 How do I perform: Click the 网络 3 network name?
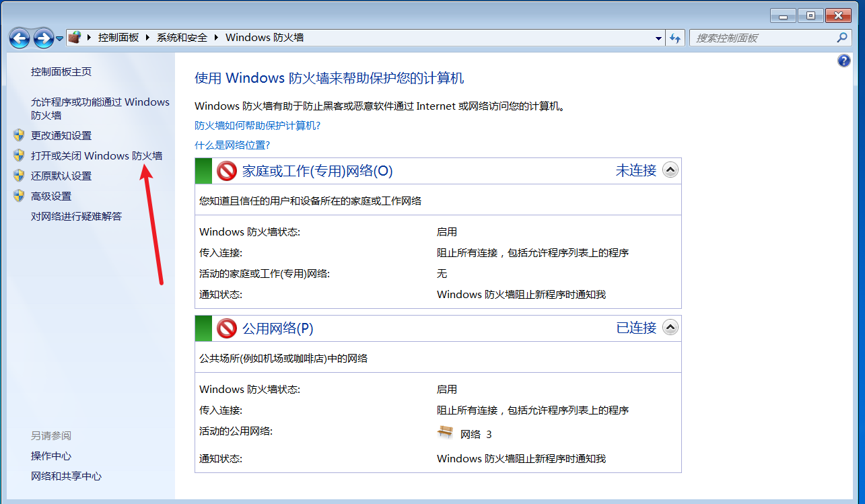pos(476,434)
